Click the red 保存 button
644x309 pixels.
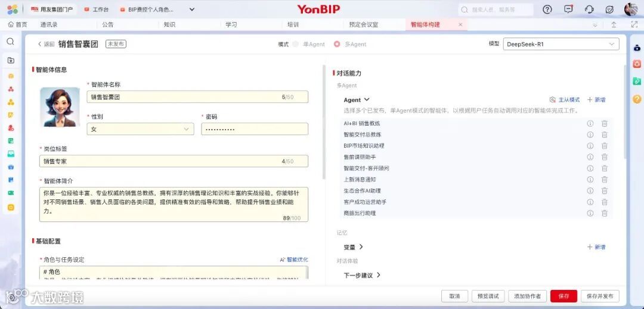(x=563, y=296)
